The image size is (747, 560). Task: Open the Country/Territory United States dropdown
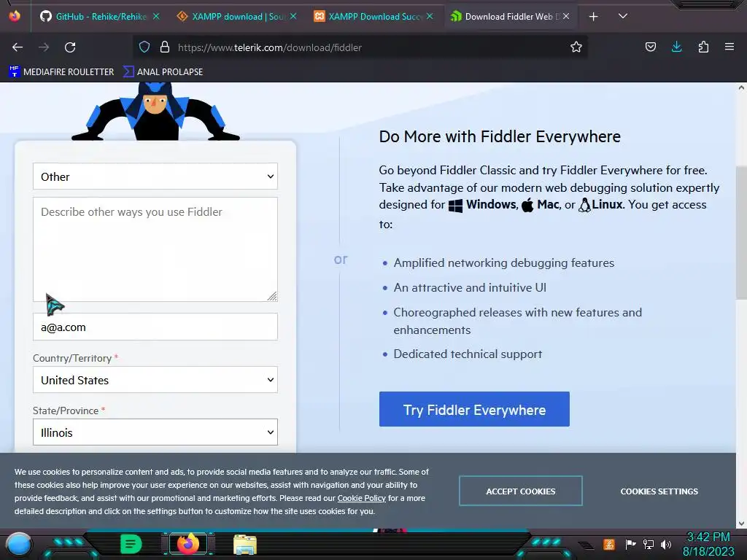[x=155, y=380]
